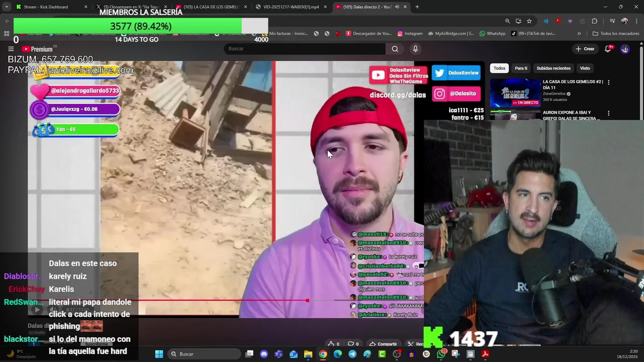
Task: Open the Chrome extensions puzzle icon
Action: point(595,21)
